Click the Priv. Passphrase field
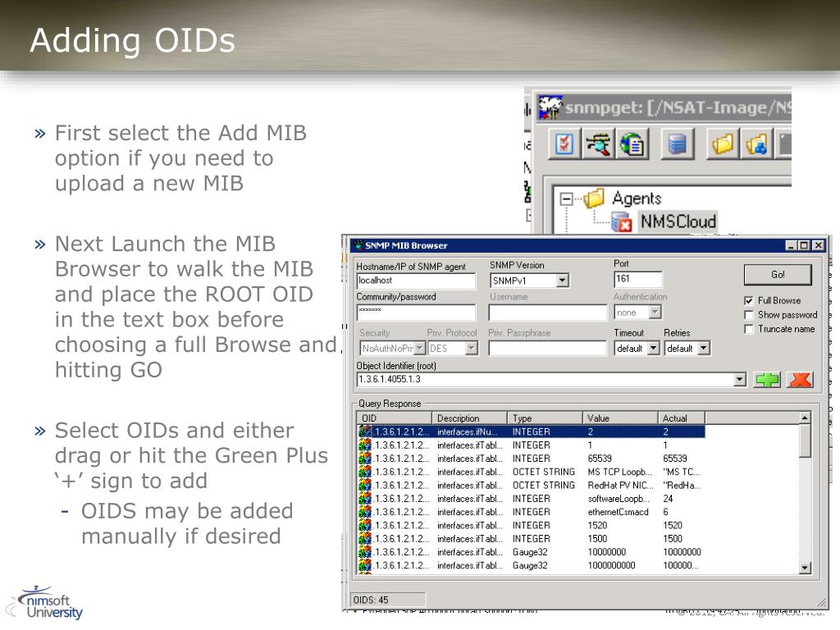840x630 pixels. (x=547, y=348)
